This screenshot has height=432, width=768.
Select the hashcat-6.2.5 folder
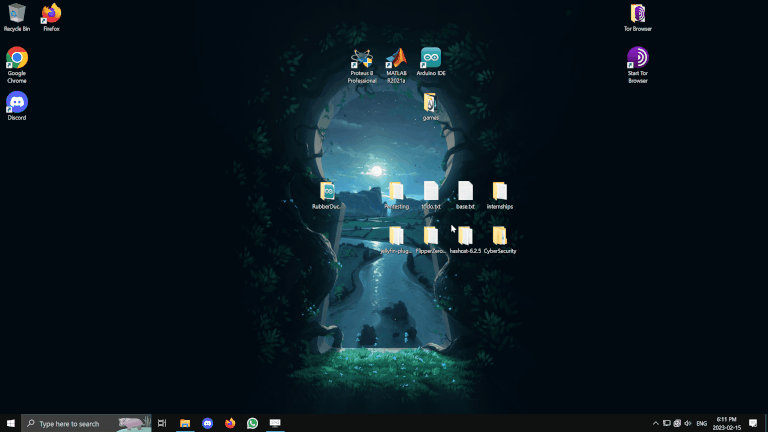pyautogui.click(x=465, y=240)
